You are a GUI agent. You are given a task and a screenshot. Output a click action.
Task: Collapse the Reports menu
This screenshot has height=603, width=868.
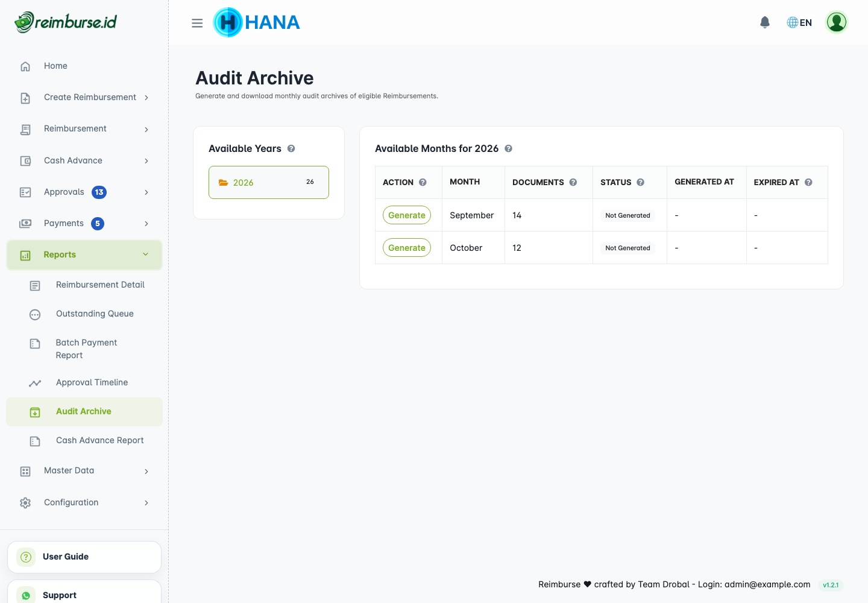[x=84, y=255]
